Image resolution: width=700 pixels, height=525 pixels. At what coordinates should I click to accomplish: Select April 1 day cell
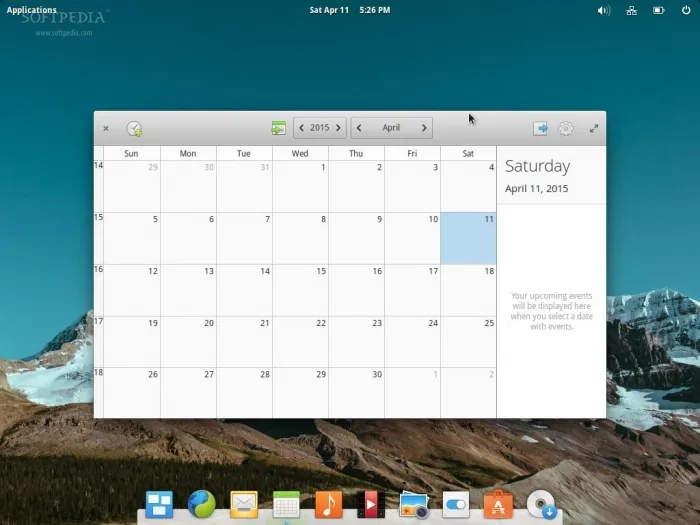pyautogui.click(x=300, y=186)
